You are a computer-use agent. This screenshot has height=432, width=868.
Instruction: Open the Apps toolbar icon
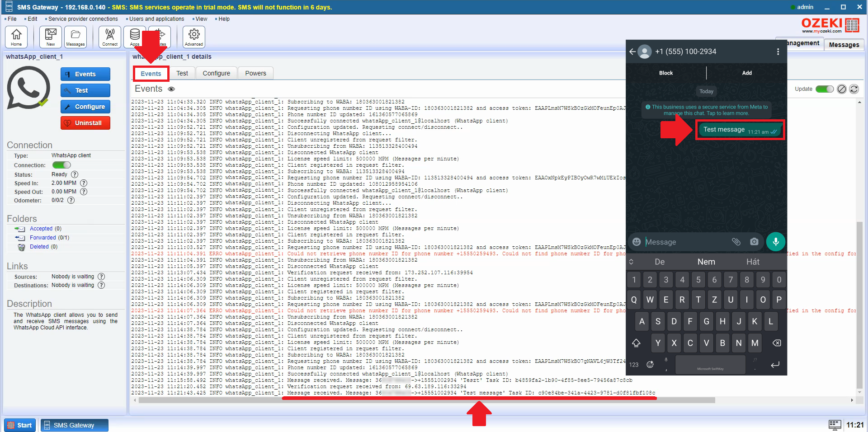pos(135,37)
